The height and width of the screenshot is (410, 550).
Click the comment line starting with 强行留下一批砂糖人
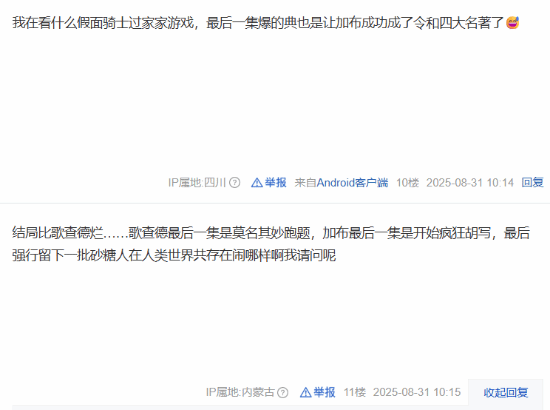pyautogui.click(x=174, y=255)
